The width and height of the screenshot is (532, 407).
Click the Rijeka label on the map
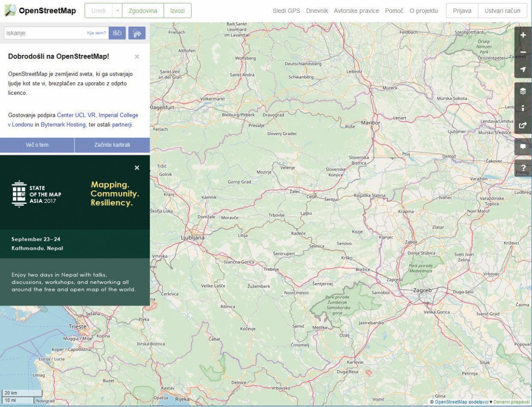pyautogui.click(x=182, y=399)
